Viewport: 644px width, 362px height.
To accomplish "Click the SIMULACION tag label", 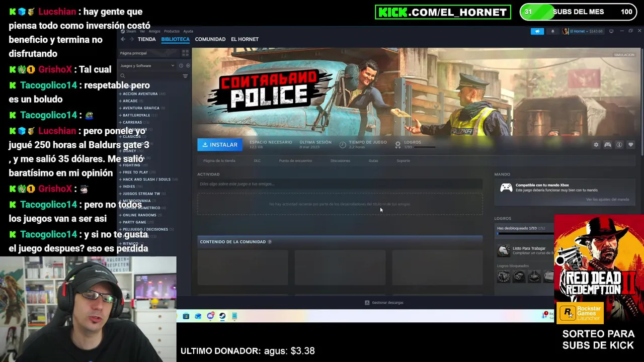I will pos(624,55).
